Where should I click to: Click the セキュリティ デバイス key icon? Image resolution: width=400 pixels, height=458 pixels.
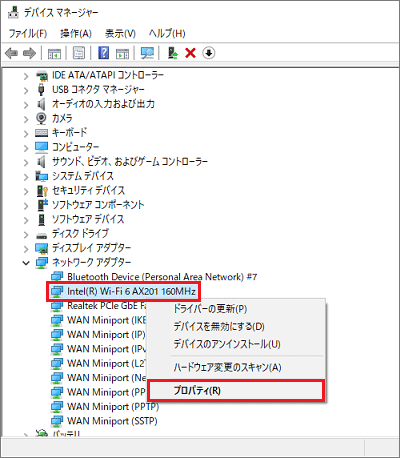(x=42, y=190)
